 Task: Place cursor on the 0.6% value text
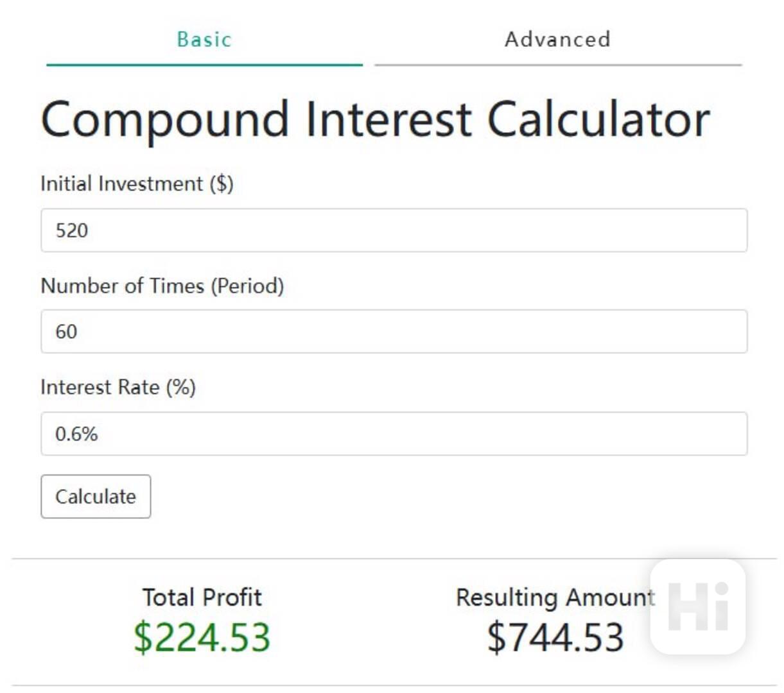(76, 434)
